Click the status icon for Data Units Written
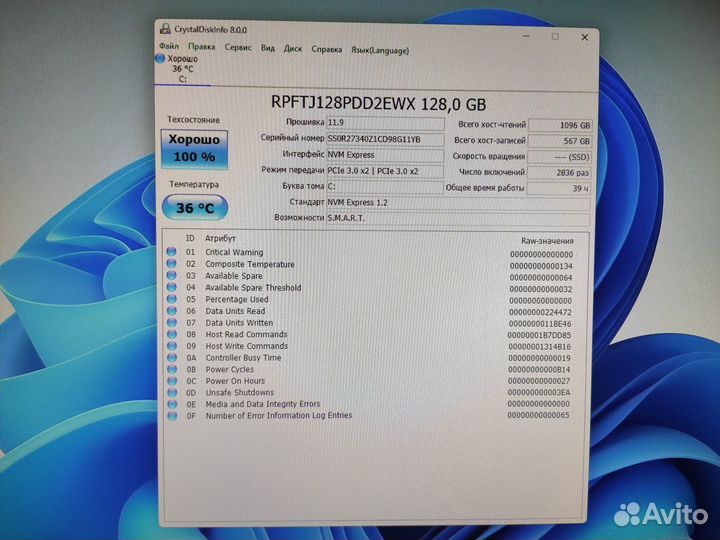720x540 pixels. (171, 322)
